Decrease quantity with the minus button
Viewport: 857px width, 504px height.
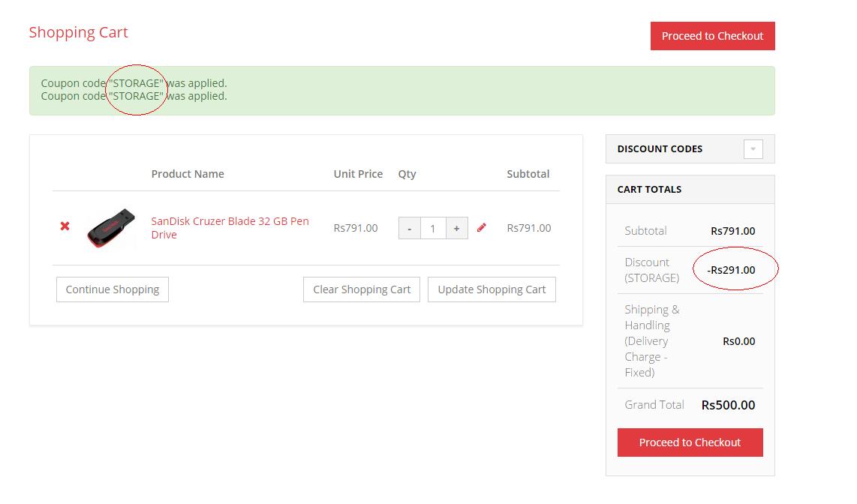(x=410, y=228)
